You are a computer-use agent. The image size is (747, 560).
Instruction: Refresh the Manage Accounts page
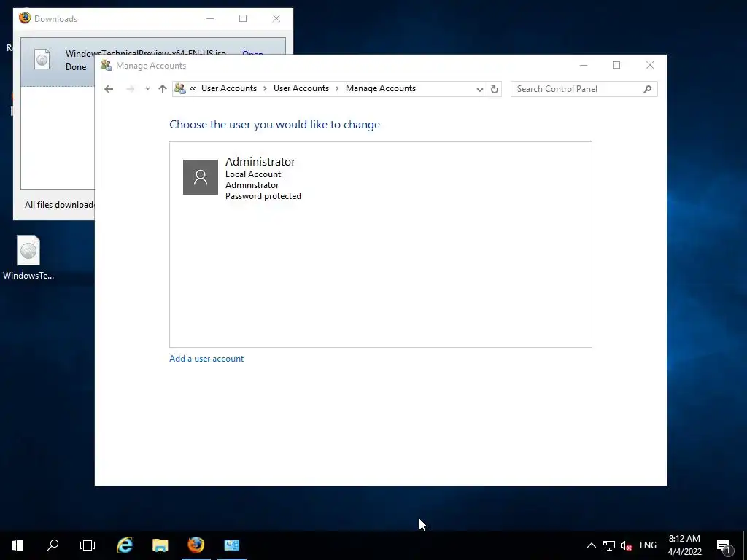(x=495, y=89)
